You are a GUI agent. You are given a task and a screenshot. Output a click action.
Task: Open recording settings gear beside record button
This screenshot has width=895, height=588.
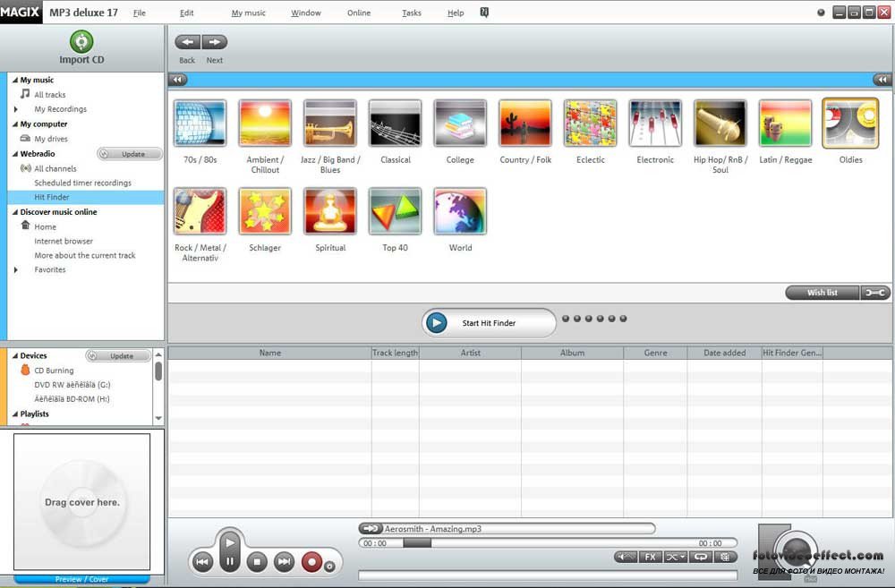point(329,567)
